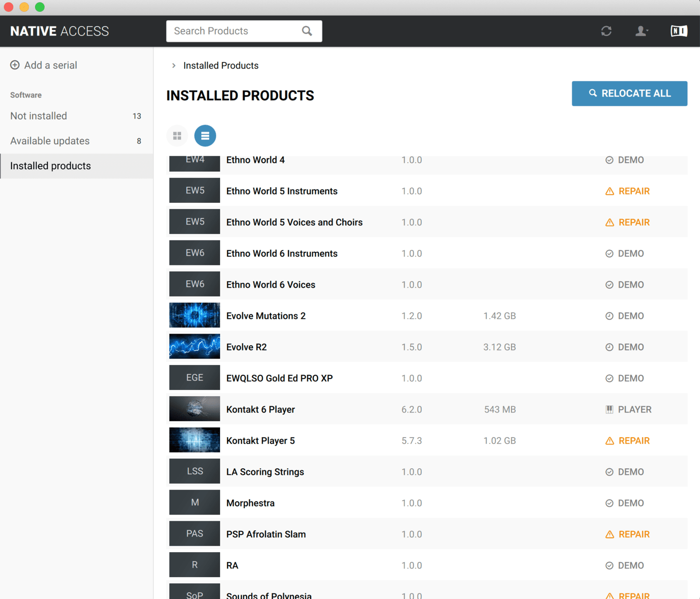Click the M tile for Morphestra
700x599 pixels.
(195, 502)
